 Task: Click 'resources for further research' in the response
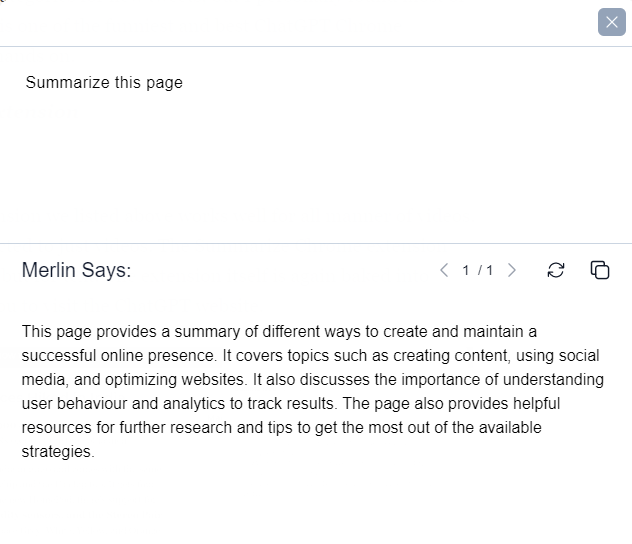[126, 428]
